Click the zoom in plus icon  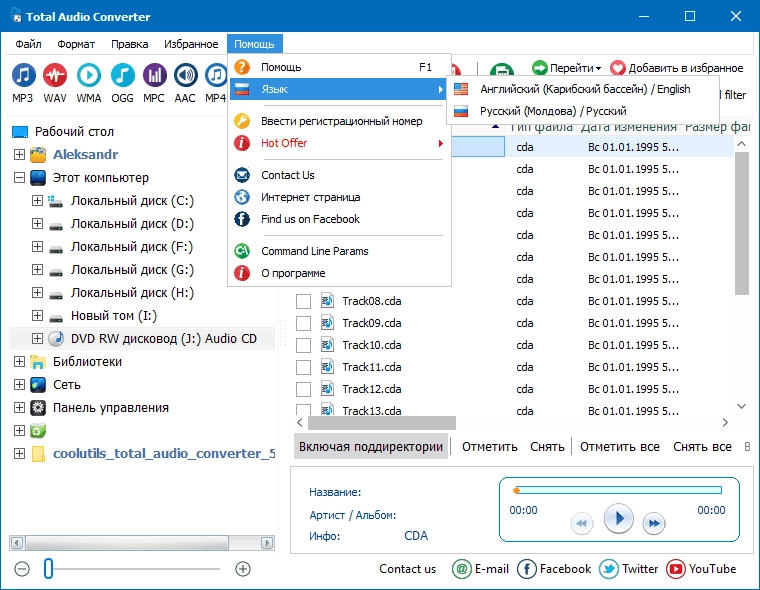(x=242, y=569)
